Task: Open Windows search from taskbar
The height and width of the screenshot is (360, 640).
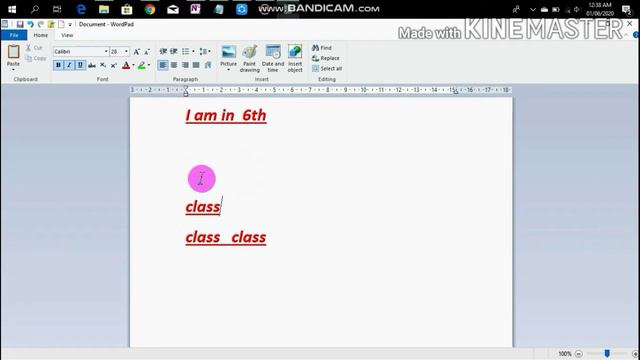Action: tap(35, 9)
